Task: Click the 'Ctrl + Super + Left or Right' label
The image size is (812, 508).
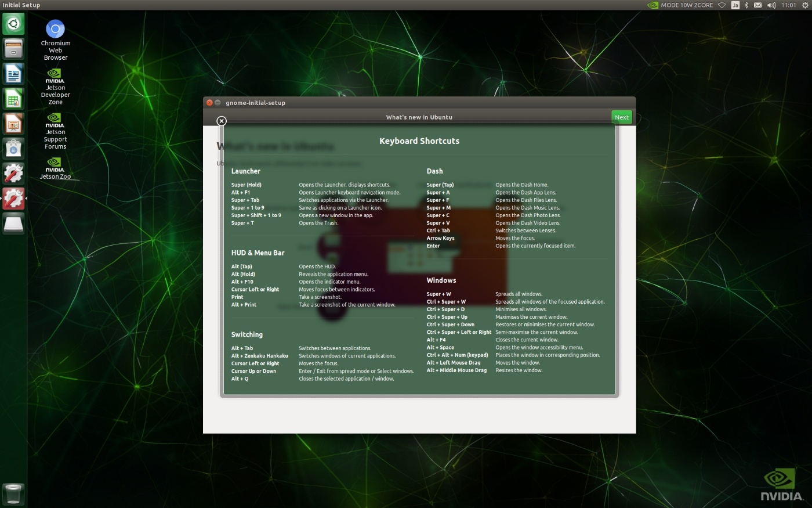Action: (459, 333)
